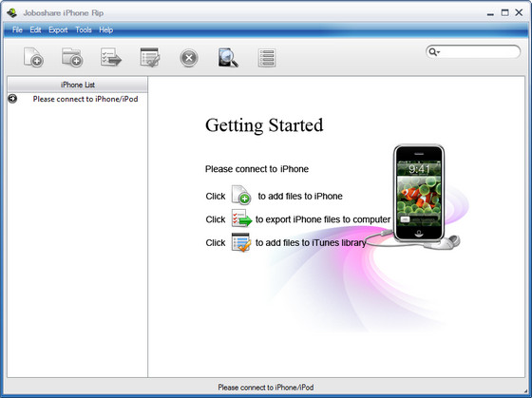Click the magnifier search device toolbar icon

(x=228, y=57)
